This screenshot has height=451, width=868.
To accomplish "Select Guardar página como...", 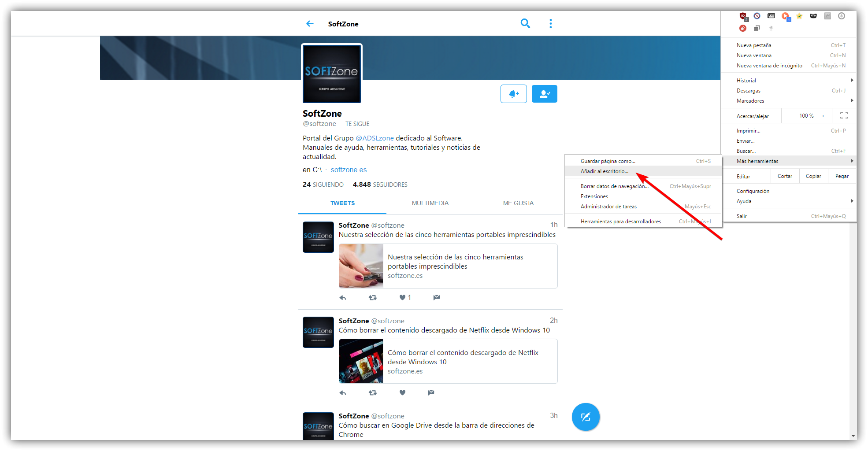I will pos(643,161).
